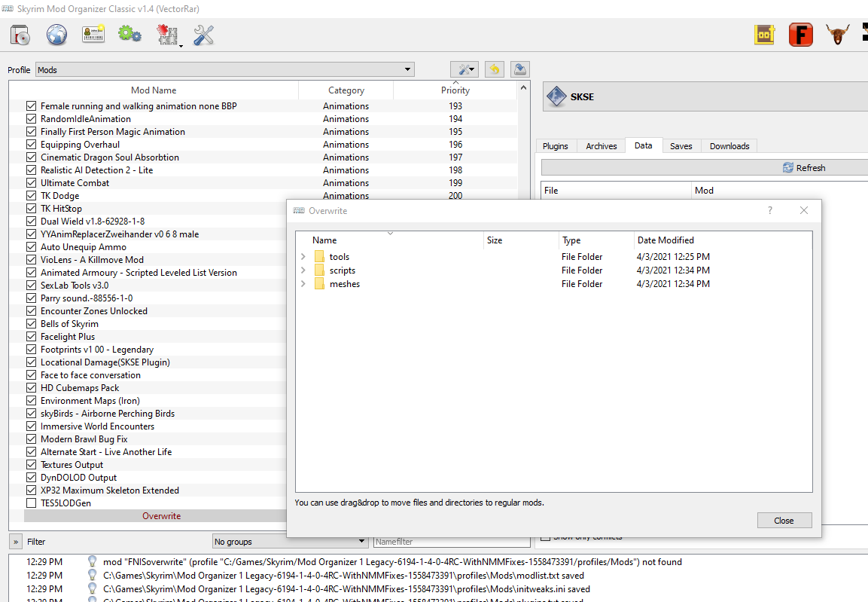
Task: Open the Nexus globe browser icon
Action: pos(56,35)
